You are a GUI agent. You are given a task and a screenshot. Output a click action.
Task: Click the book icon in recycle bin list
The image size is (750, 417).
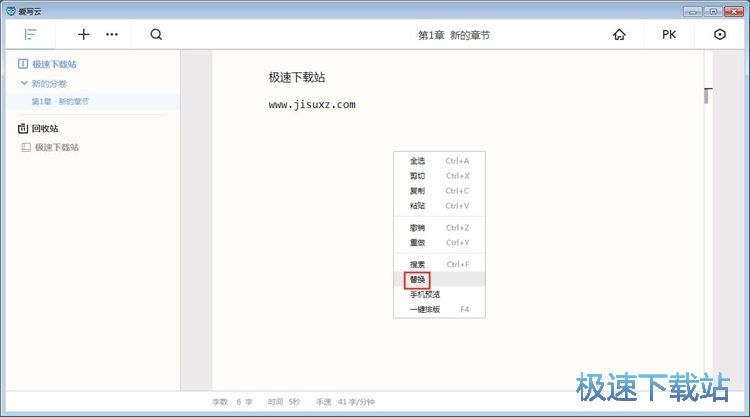tap(26, 147)
